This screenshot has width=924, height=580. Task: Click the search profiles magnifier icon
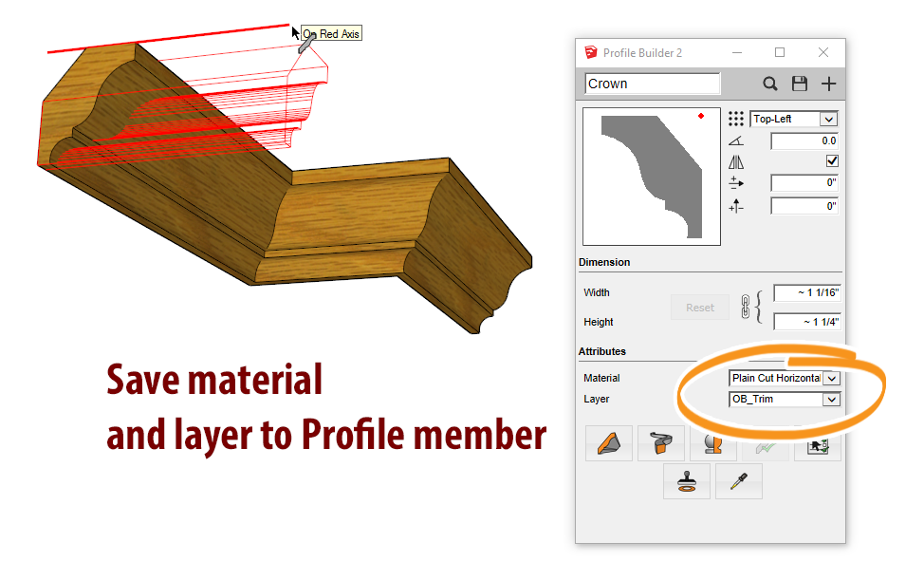pos(770,84)
